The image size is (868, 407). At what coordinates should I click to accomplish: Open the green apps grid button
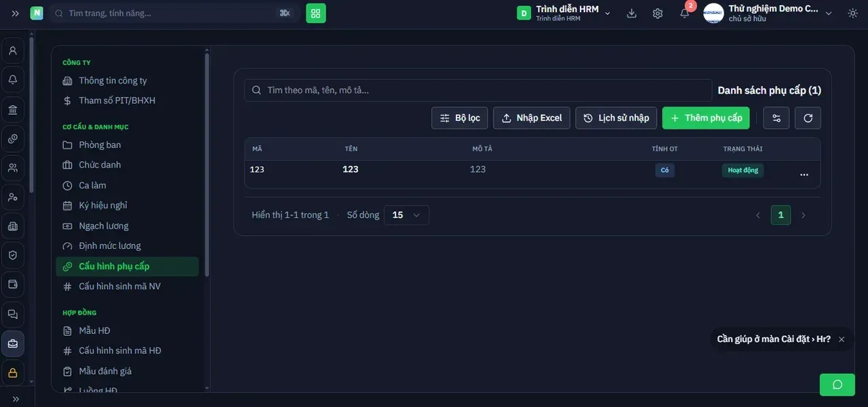(x=316, y=14)
